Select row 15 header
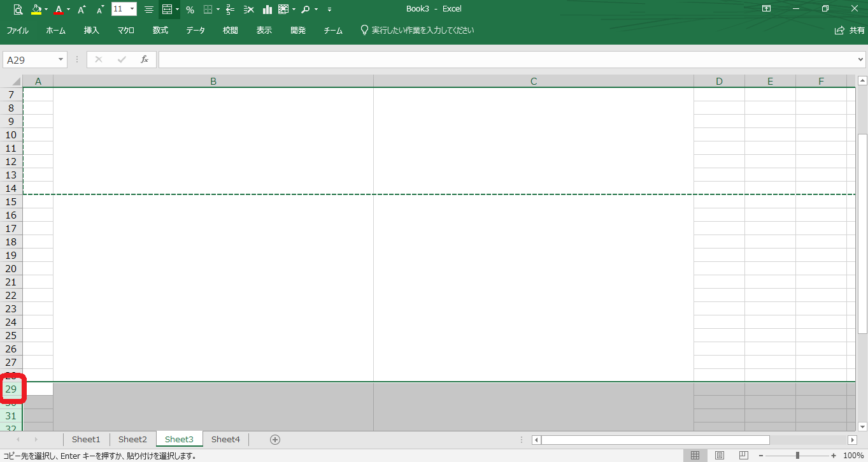Screen dimensions: 868x462 (x=11, y=201)
